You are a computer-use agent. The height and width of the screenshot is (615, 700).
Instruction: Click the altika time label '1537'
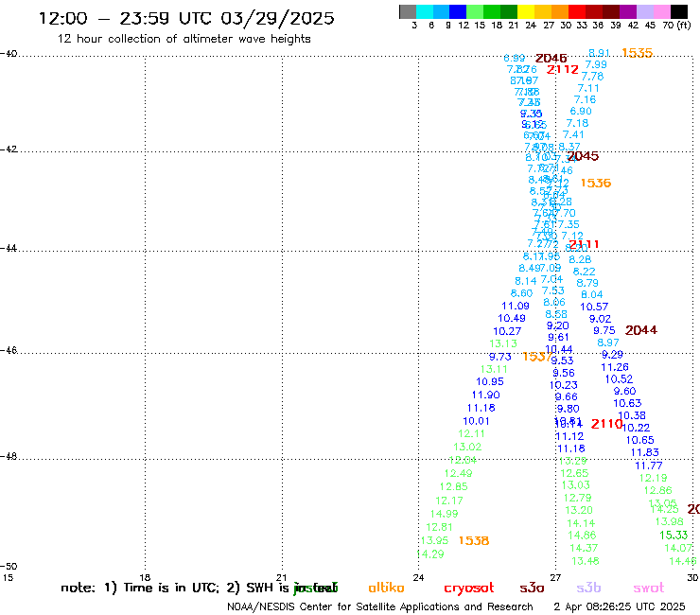pyautogui.click(x=537, y=357)
